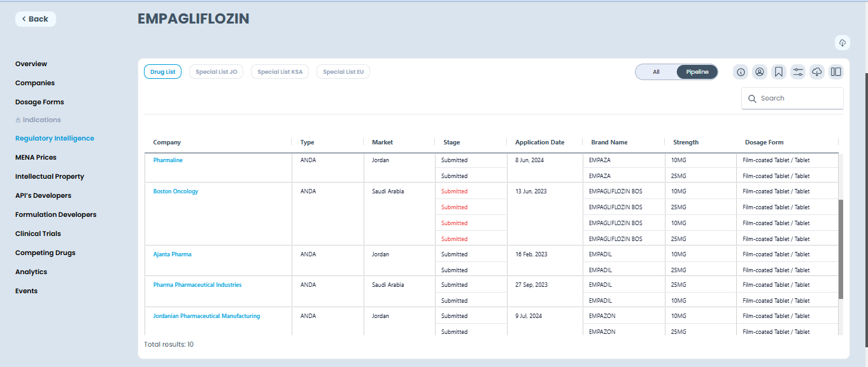868x367 pixels.
Task: Click Saudi Arabia in Boston Oncology row
Action: pyautogui.click(x=388, y=191)
